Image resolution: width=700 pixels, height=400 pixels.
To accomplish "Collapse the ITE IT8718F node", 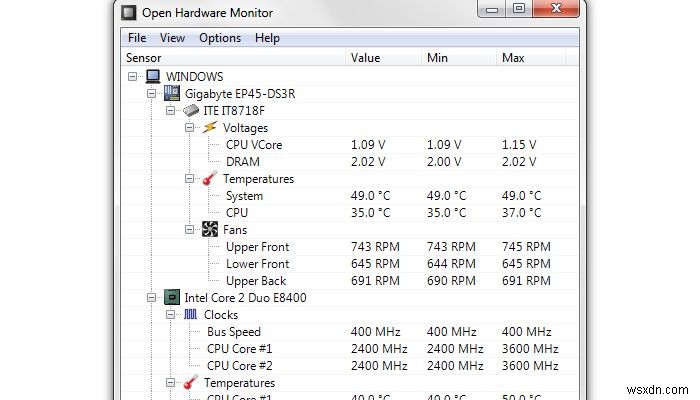I will 171,110.
